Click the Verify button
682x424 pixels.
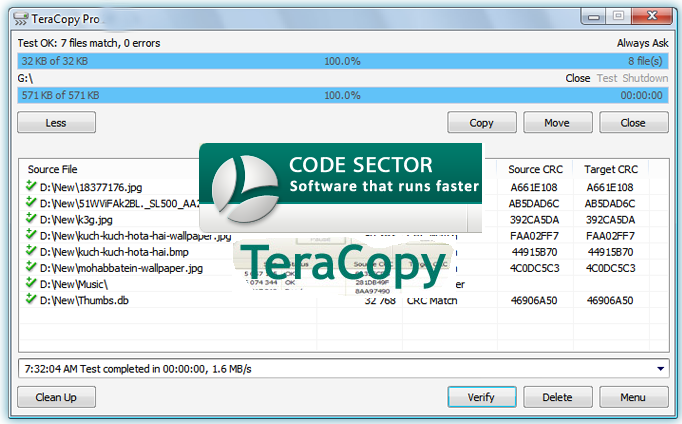481,397
